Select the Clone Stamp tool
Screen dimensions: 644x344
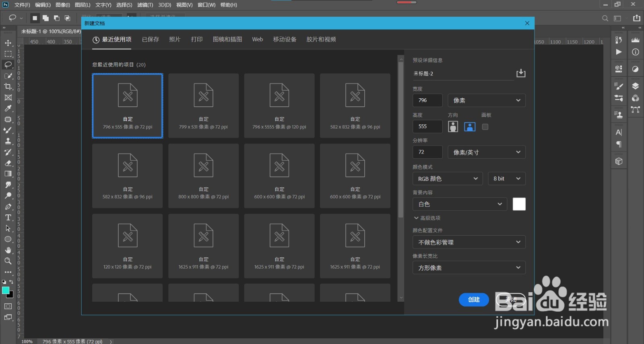[8, 141]
